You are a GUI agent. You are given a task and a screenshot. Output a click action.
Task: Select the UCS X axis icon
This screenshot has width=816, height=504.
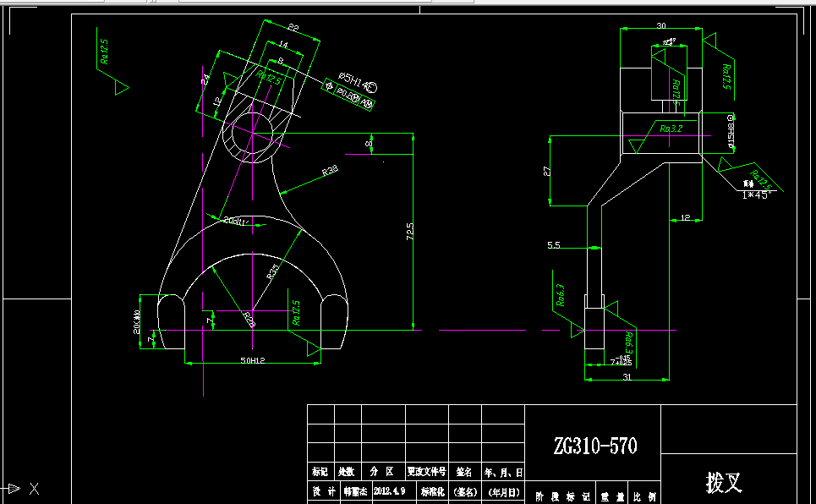coord(21,489)
